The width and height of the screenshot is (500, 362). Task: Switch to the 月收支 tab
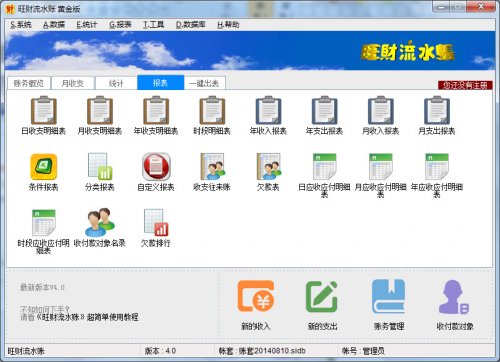coord(73,83)
